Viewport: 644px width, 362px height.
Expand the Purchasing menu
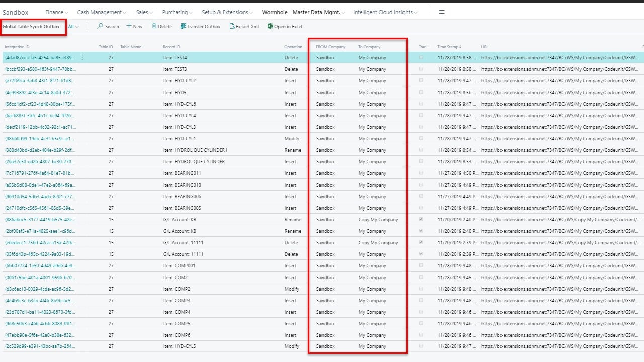pos(177,12)
